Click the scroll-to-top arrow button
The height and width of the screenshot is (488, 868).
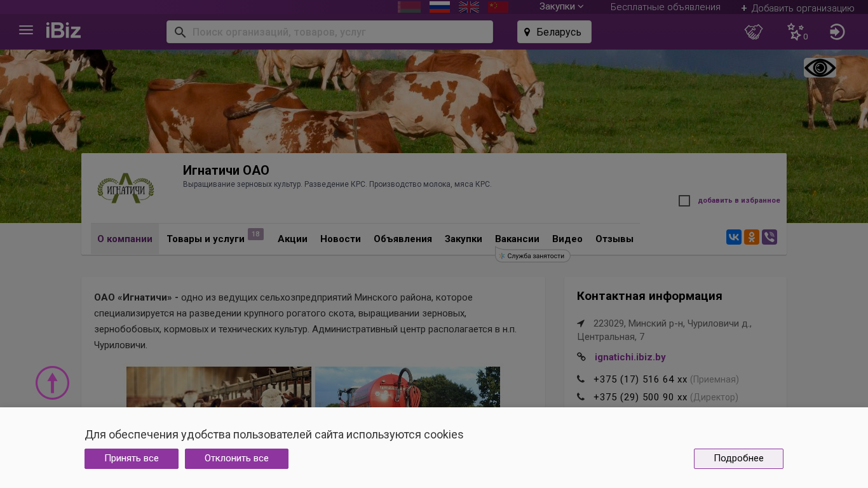click(52, 383)
